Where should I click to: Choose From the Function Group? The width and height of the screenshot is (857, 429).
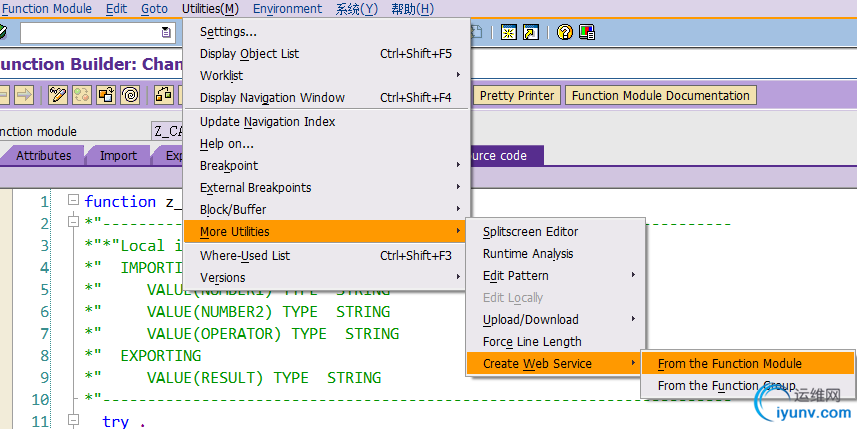[748, 386]
